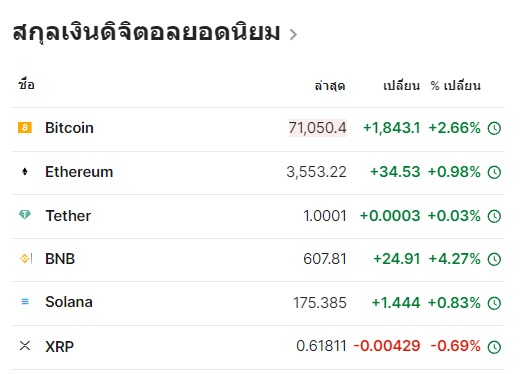The height and width of the screenshot is (374, 526).
Task: Select the Tether name link
Action: (68, 216)
